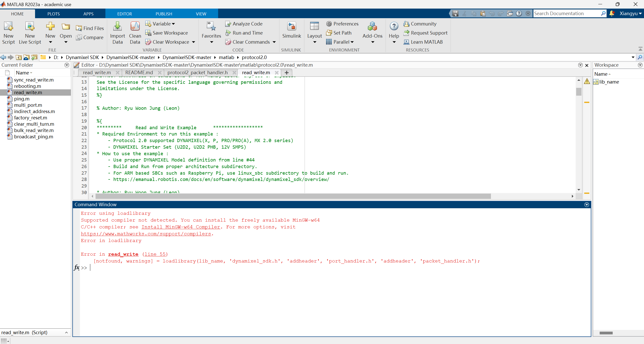644x344 pixels.
Task: Open the Xiangyu account dropdown
Action: coord(630,13)
